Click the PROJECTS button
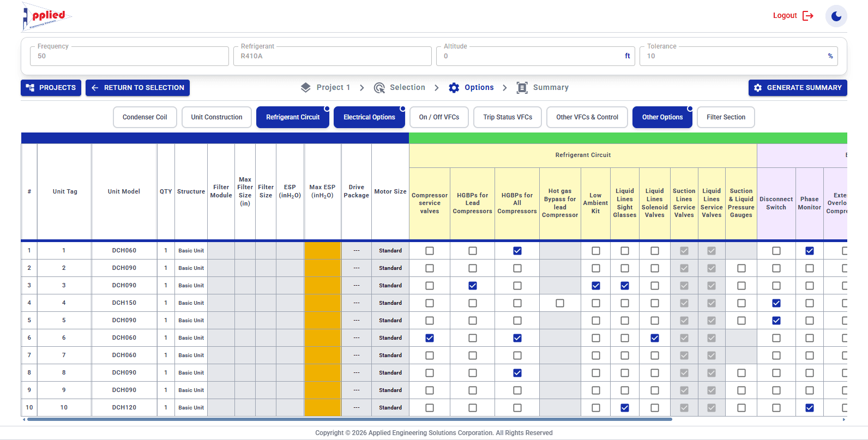Screen dimensions: 868x440 pos(51,88)
